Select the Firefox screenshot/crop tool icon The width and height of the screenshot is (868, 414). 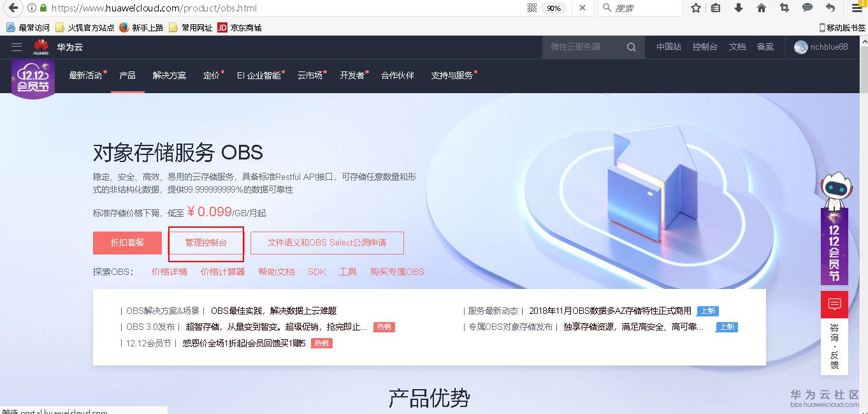784,8
